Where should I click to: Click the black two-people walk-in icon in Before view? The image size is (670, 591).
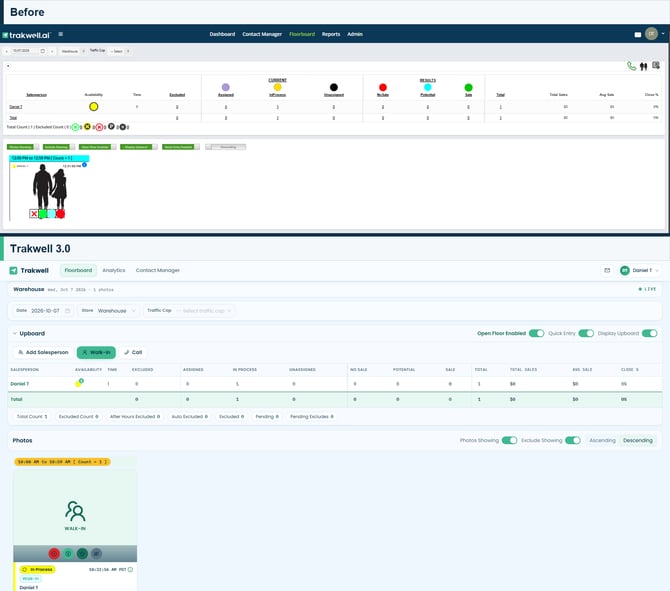point(644,66)
